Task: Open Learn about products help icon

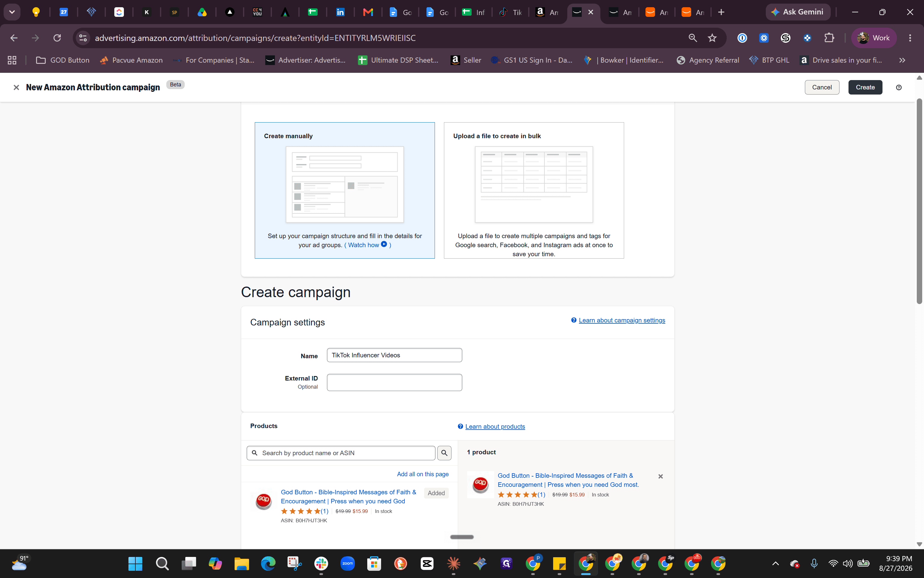Action: click(460, 427)
